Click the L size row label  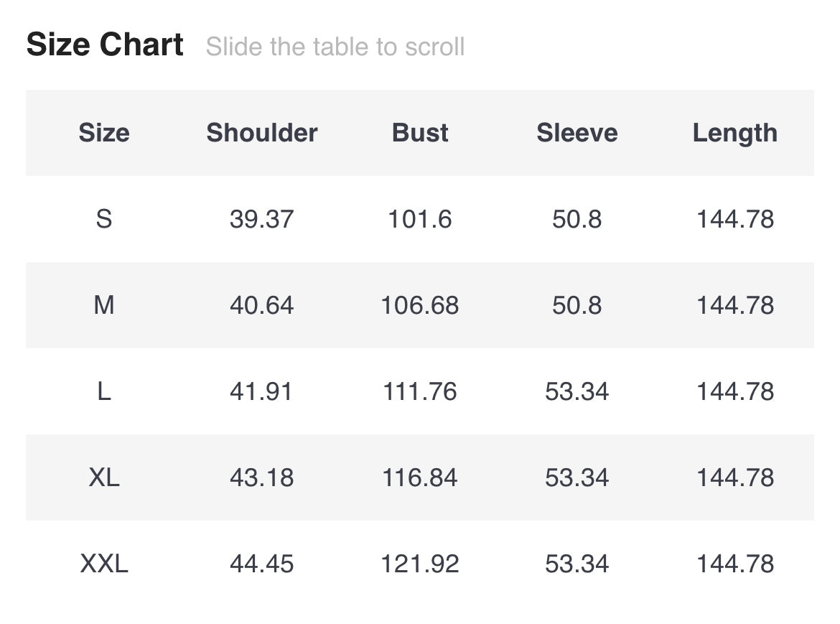pos(104,391)
